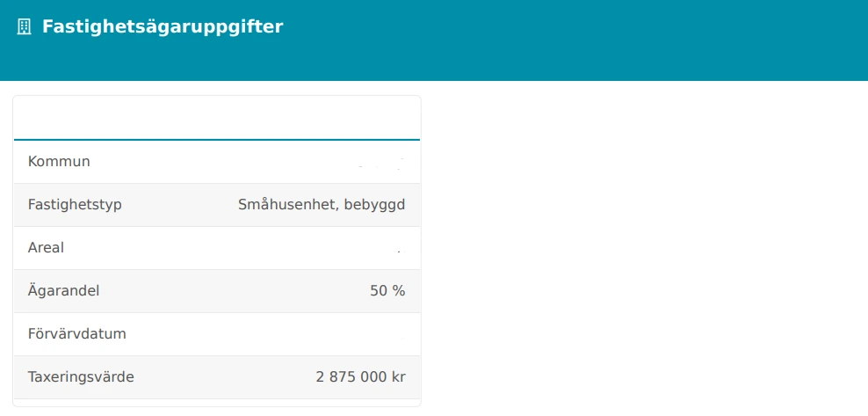Click the 50 % ownership share value

[x=387, y=291]
